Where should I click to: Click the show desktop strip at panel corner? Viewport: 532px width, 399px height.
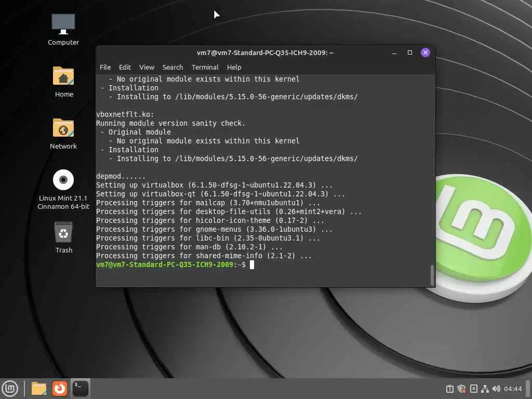(528, 389)
